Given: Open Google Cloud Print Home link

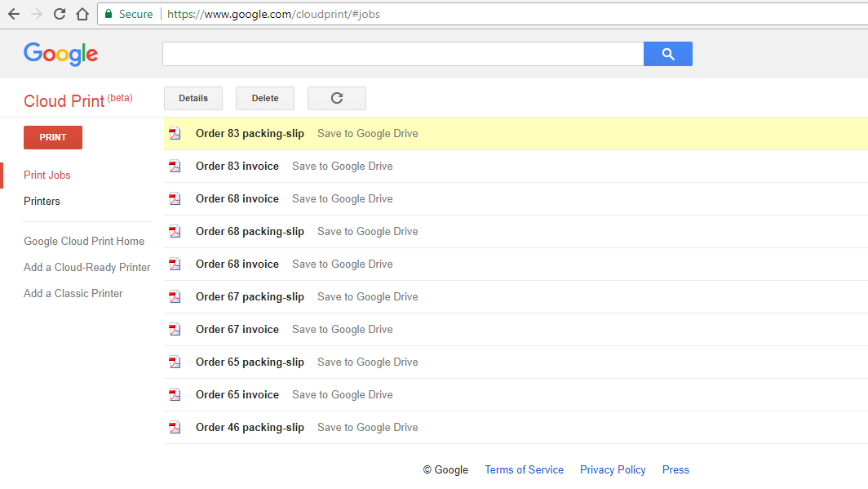Looking at the screenshot, I should (84, 242).
